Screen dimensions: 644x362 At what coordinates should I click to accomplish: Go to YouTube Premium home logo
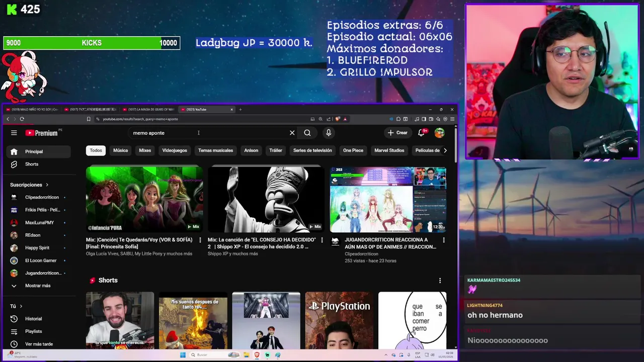[43, 133]
